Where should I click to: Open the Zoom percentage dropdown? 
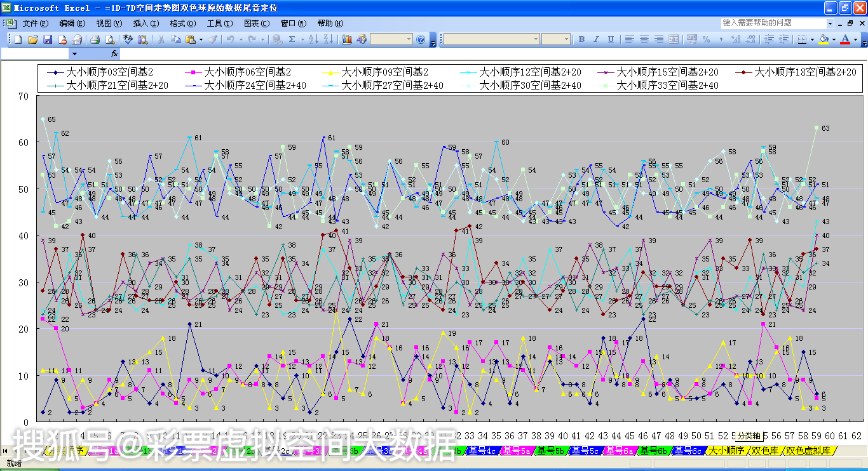409,39
